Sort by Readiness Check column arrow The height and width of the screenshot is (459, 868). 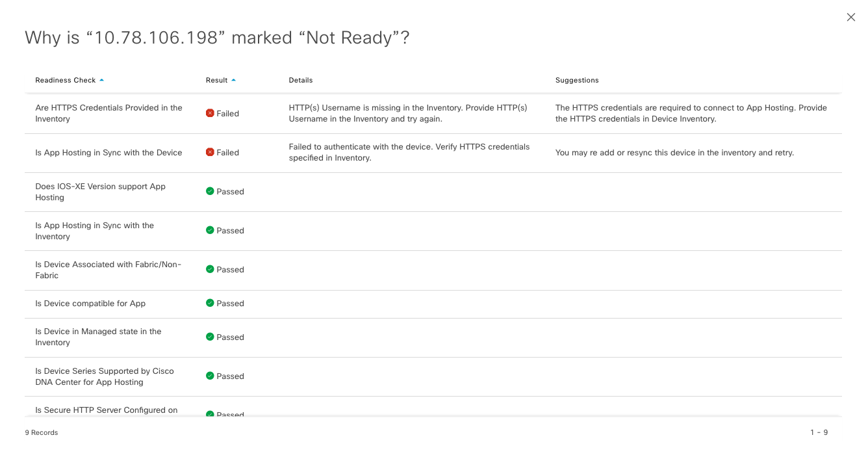pyautogui.click(x=102, y=80)
